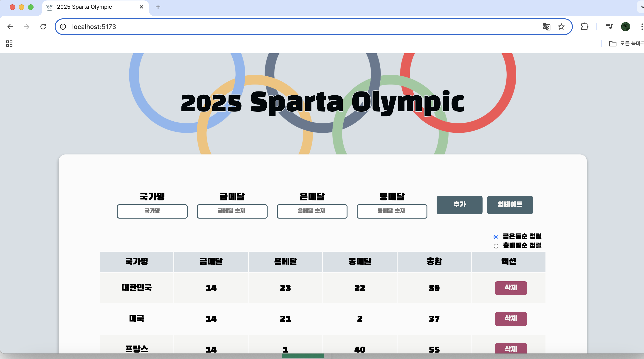The height and width of the screenshot is (359, 644).
Task: Select 금은동순 정렬 radio button
Action: 496,237
